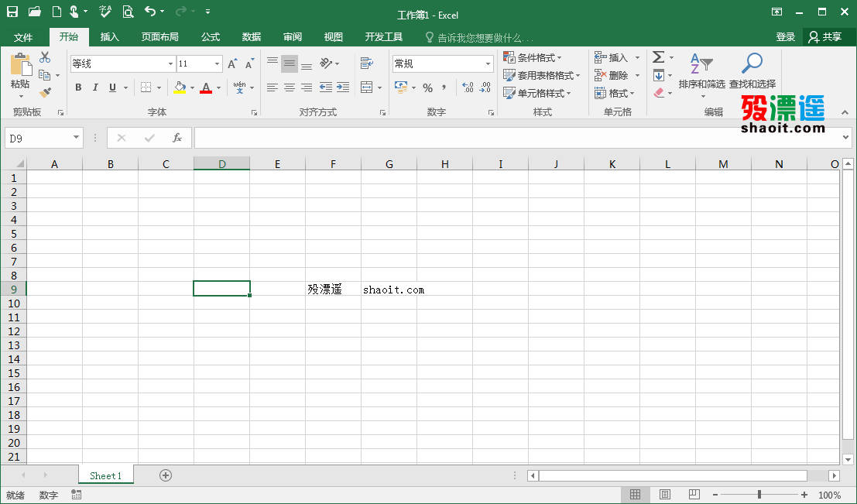
Task: Switch to the 公式 ribbon tab
Action: (211, 37)
